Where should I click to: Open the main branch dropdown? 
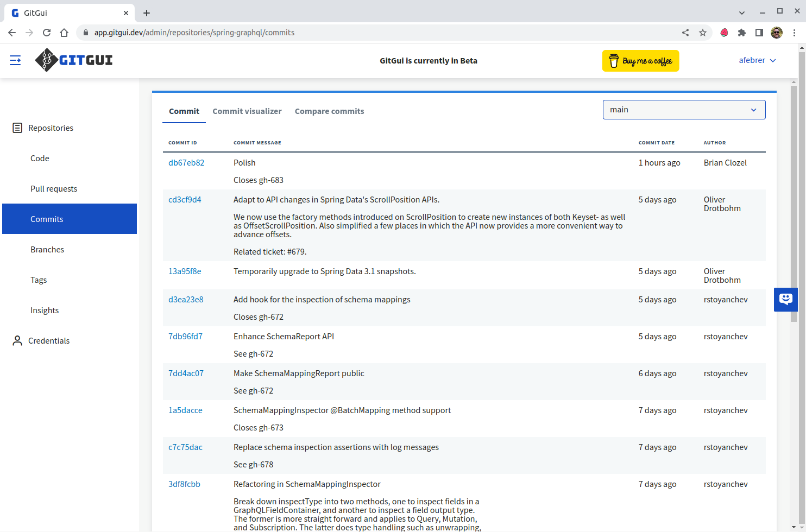684,110
